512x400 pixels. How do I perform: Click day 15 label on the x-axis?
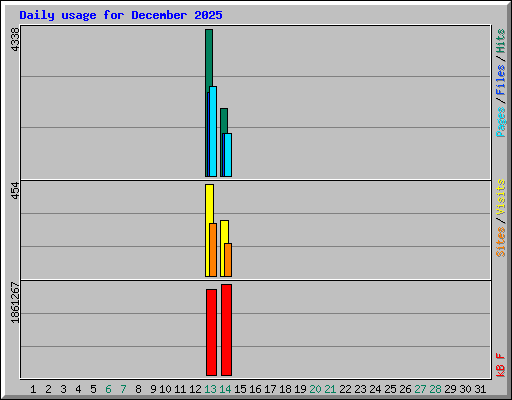point(240,389)
